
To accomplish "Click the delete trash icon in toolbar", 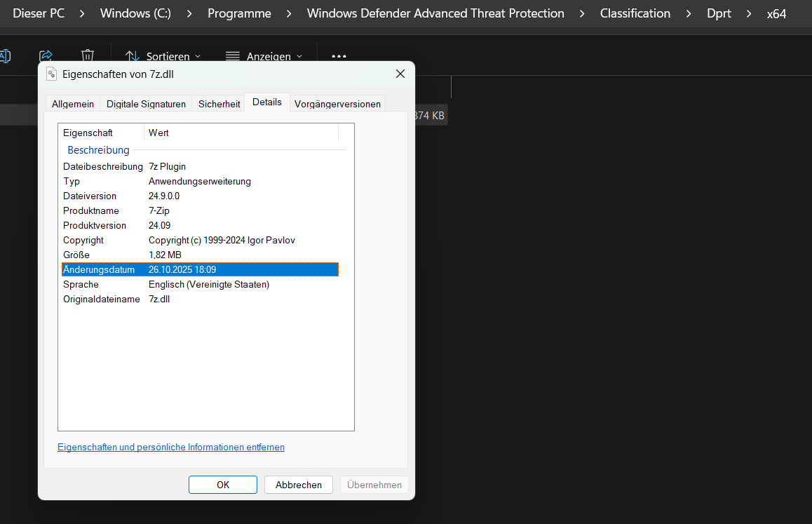I will tap(88, 56).
